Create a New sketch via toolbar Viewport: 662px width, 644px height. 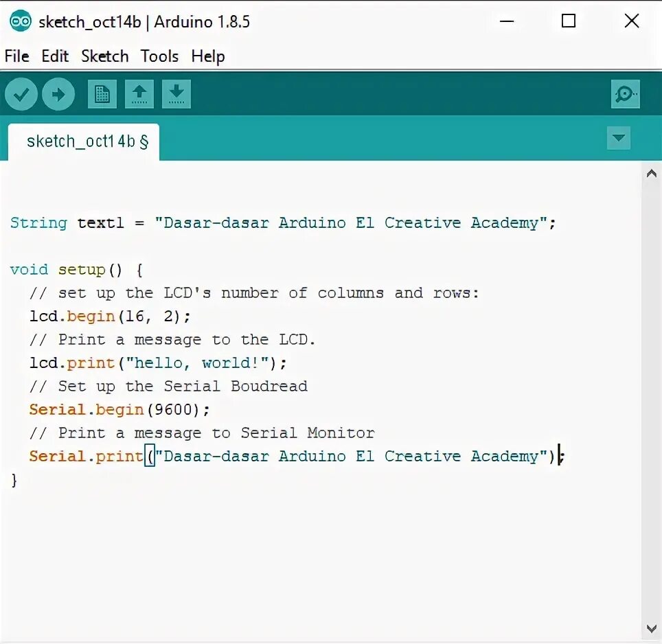pos(102,94)
